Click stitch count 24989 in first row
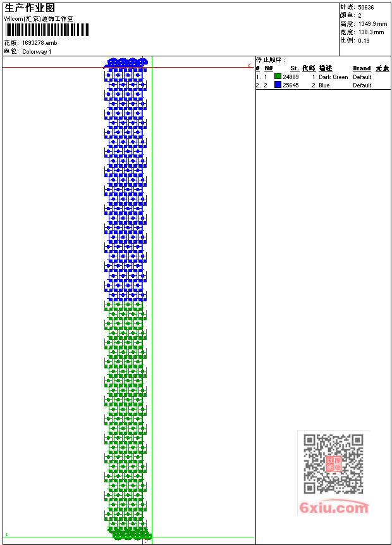This screenshot has height=545, width=392. point(291,77)
